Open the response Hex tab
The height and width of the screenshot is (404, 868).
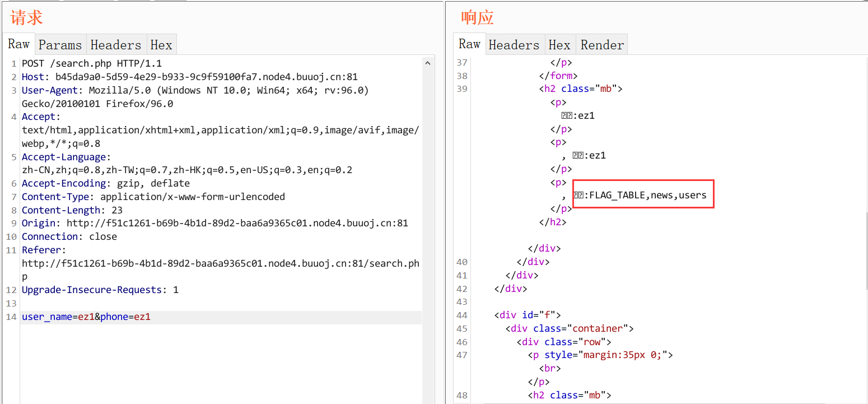[x=559, y=45]
